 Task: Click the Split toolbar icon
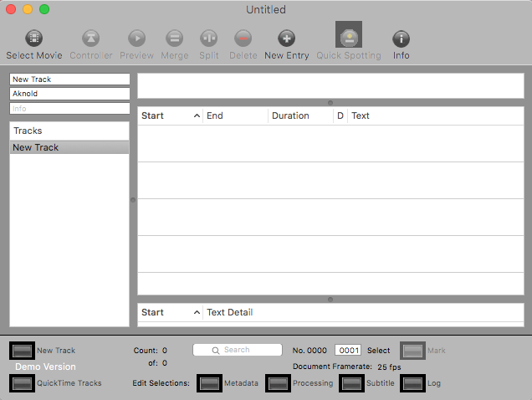coord(208,38)
